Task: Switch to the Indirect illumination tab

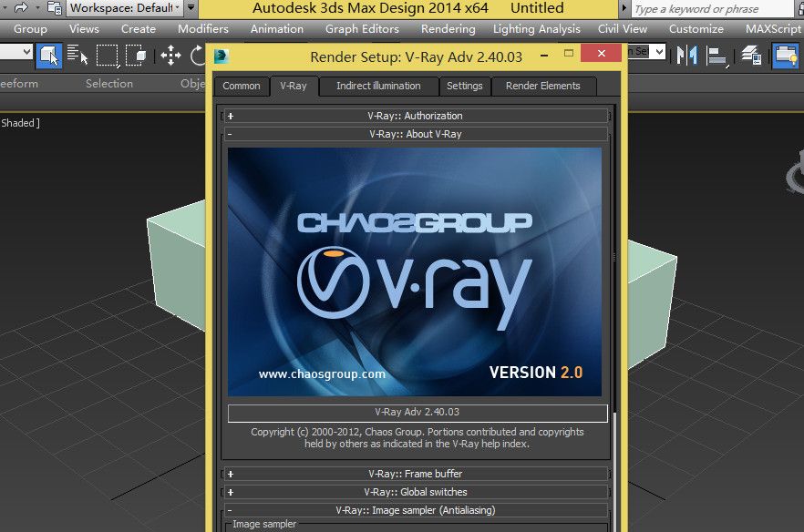Action: pos(378,87)
